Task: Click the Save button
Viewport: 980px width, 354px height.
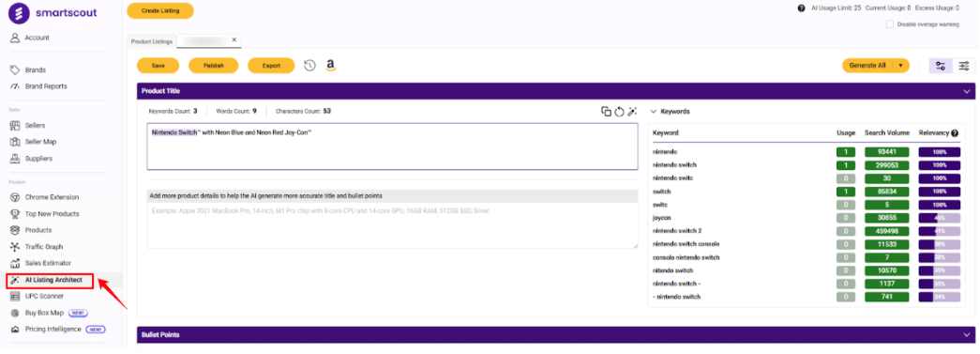Action: point(158,66)
